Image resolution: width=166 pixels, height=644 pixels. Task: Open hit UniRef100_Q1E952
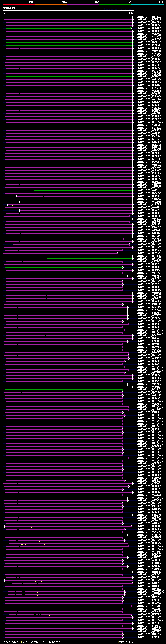tap(149, 634)
